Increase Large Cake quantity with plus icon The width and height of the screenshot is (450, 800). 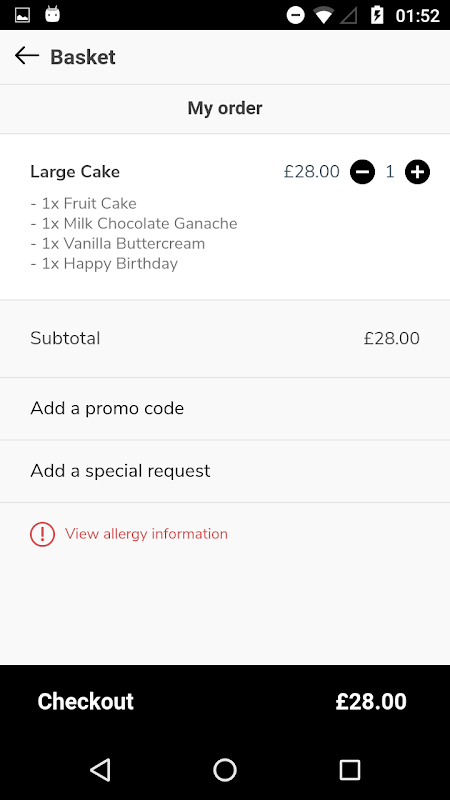tap(417, 172)
